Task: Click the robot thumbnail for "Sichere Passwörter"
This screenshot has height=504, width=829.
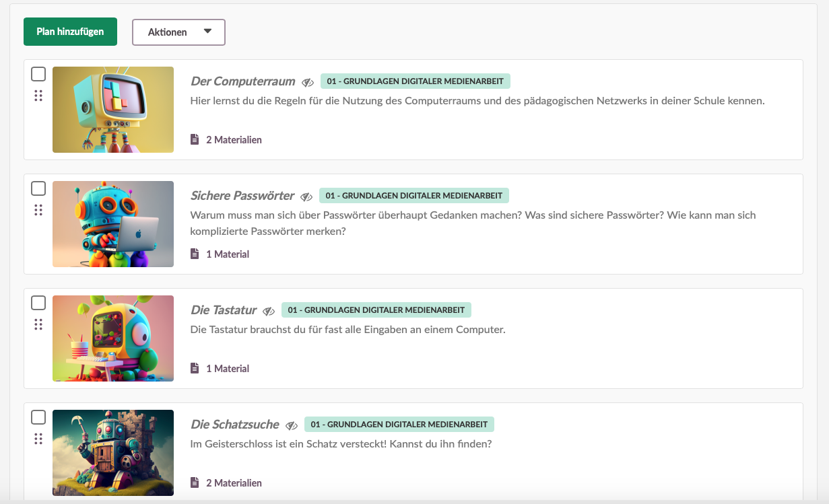Action: tap(112, 224)
